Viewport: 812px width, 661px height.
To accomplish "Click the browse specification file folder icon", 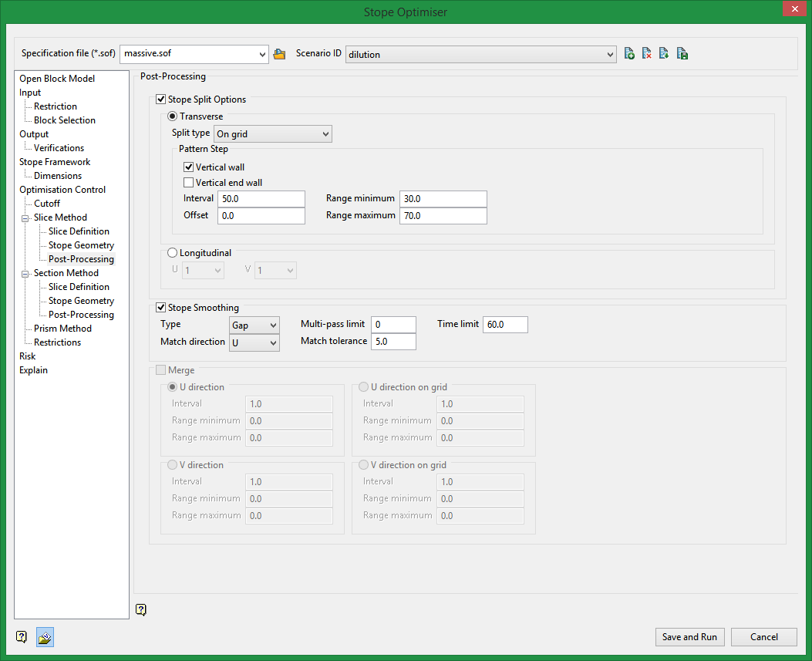I will coord(279,54).
